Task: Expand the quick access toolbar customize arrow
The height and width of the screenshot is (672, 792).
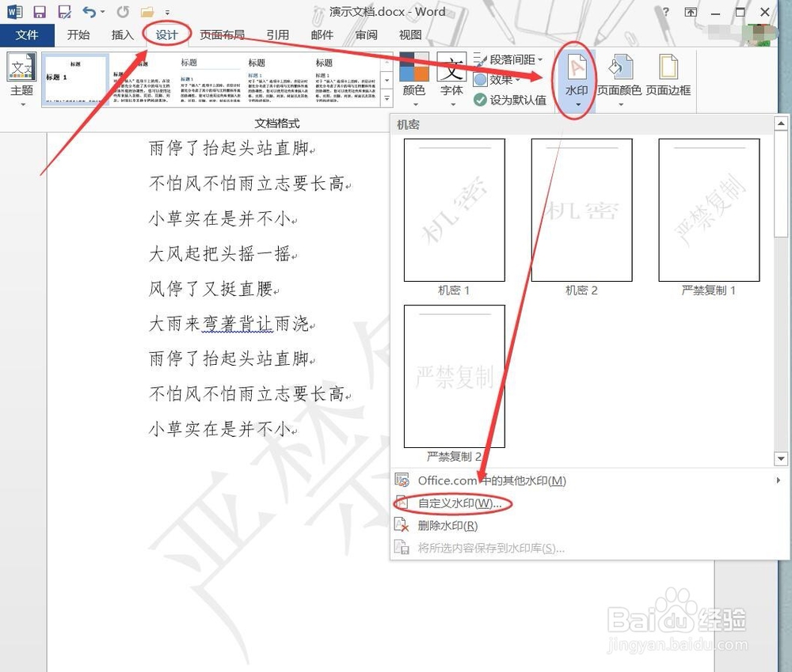Action: 166,12
